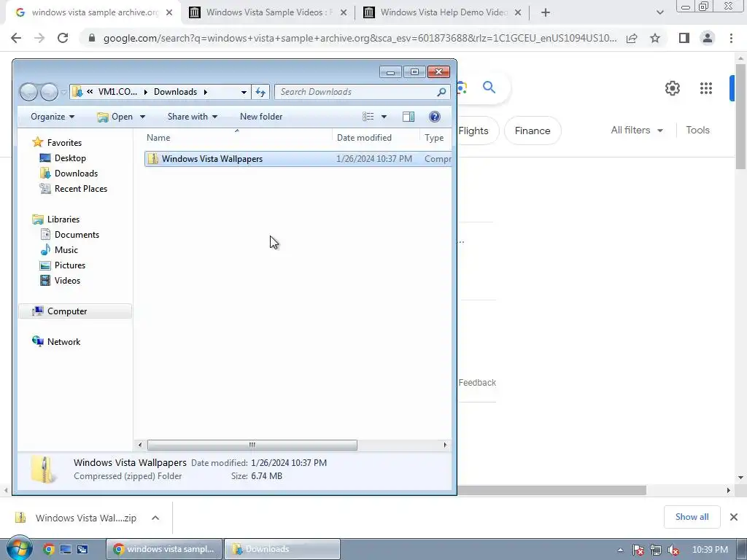
Task: Click the Explorer horizontal scrollbar thumb
Action: (252, 445)
